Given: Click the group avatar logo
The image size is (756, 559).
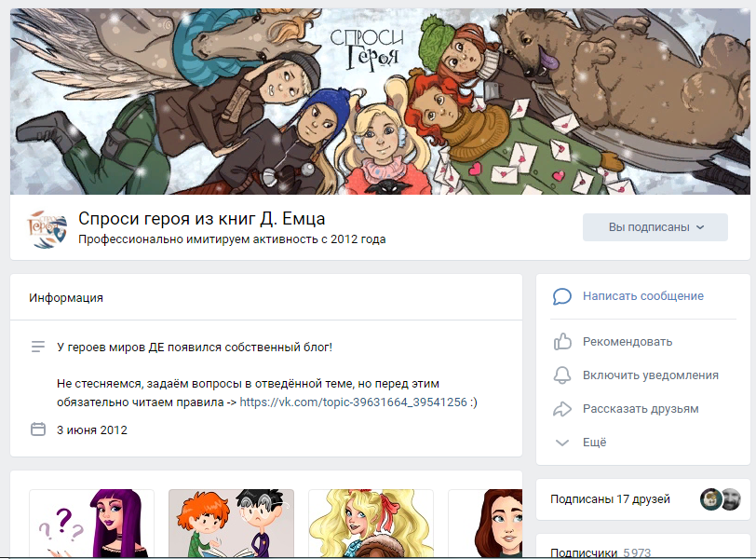Looking at the screenshot, I should pos(47,228).
